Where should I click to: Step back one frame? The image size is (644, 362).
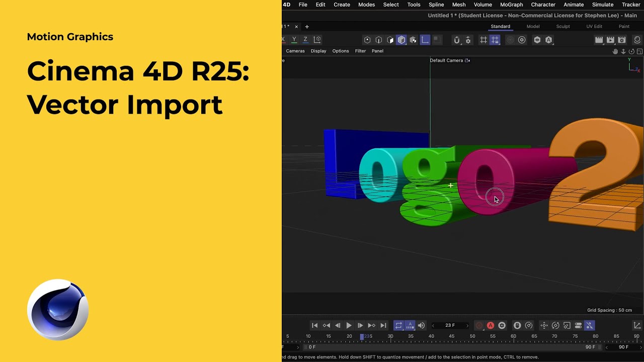(x=338, y=325)
